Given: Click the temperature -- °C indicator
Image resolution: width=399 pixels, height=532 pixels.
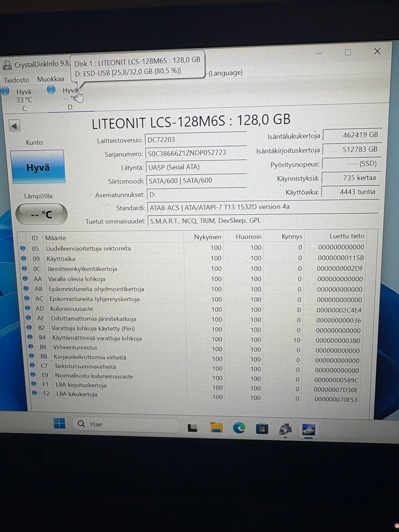Looking at the screenshot, I should pyautogui.click(x=41, y=214).
